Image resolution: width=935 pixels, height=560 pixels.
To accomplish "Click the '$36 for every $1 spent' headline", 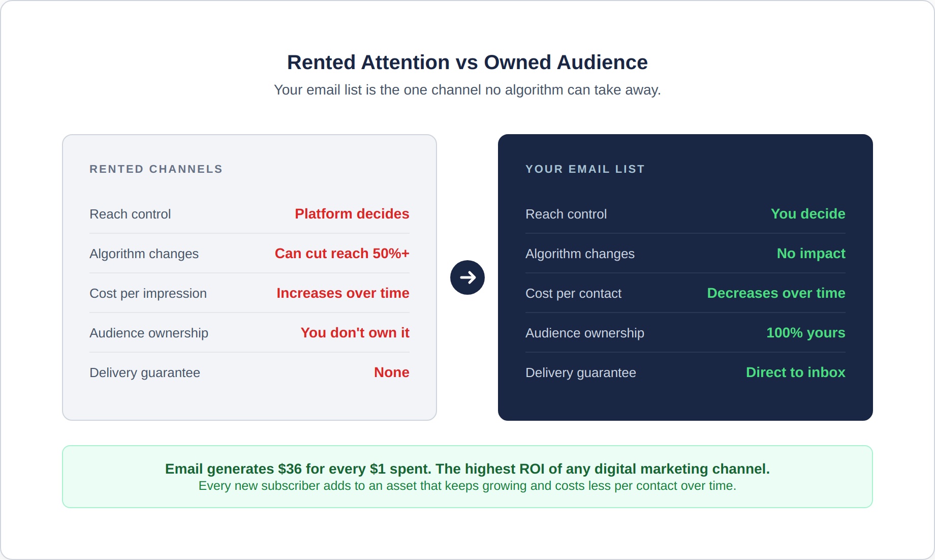I will [x=467, y=469].
